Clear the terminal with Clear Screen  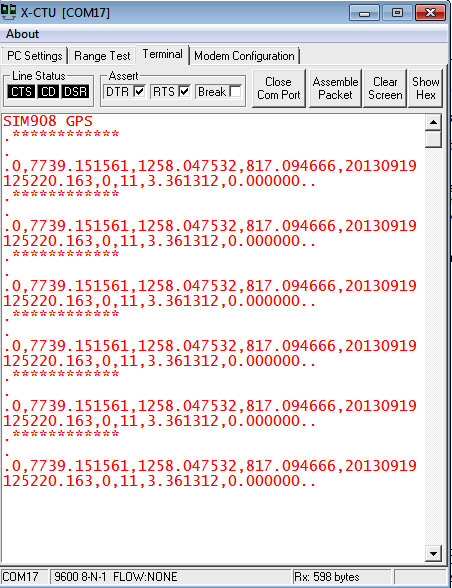click(x=385, y=88)
